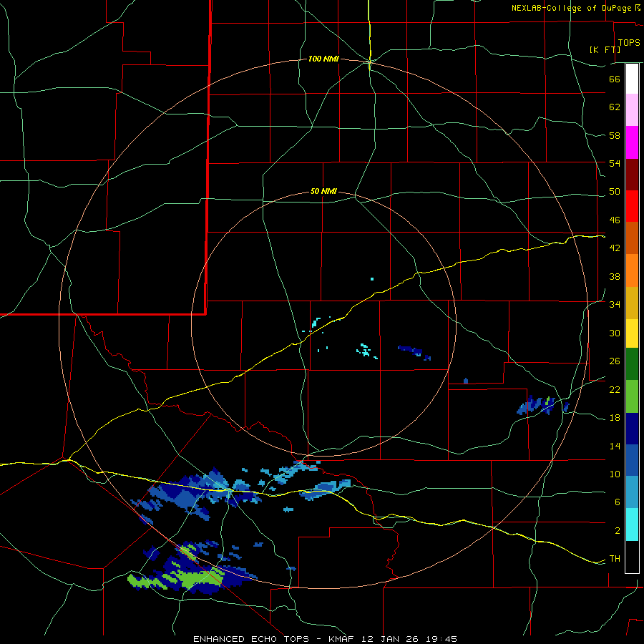Select the cyan legend swatch
The width and height of the screenshot is (644, 644).
click(x=632, y=525)
